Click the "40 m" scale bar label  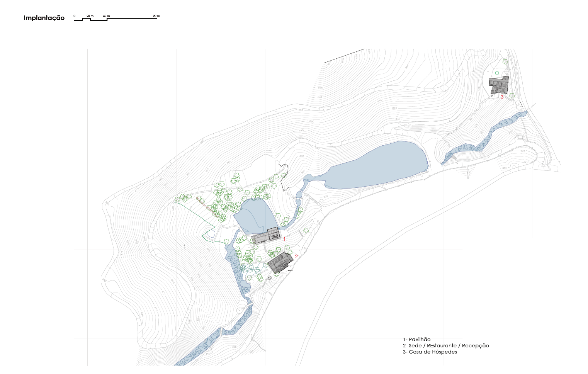click(x=106, y=16)
